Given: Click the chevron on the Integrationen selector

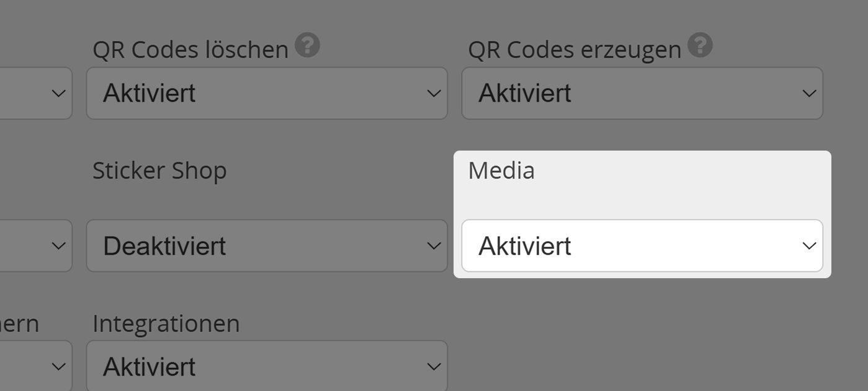Looking at the screenshot, I should pyautogui.click(x=433, y=366).
